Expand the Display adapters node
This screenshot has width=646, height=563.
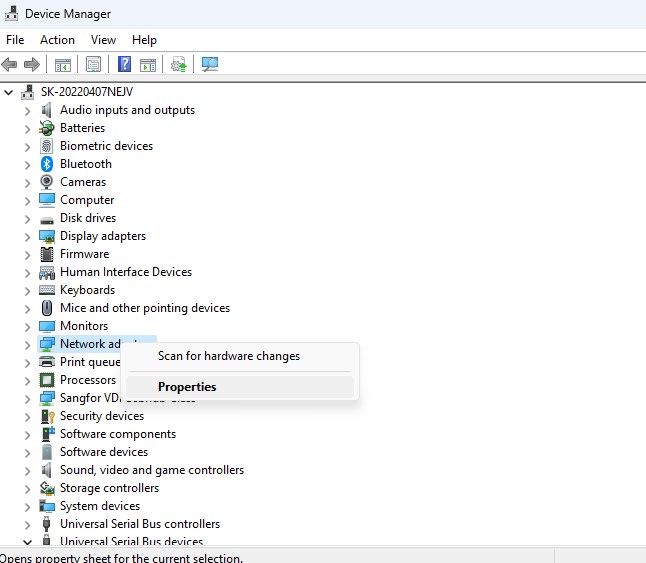(28, 236)
